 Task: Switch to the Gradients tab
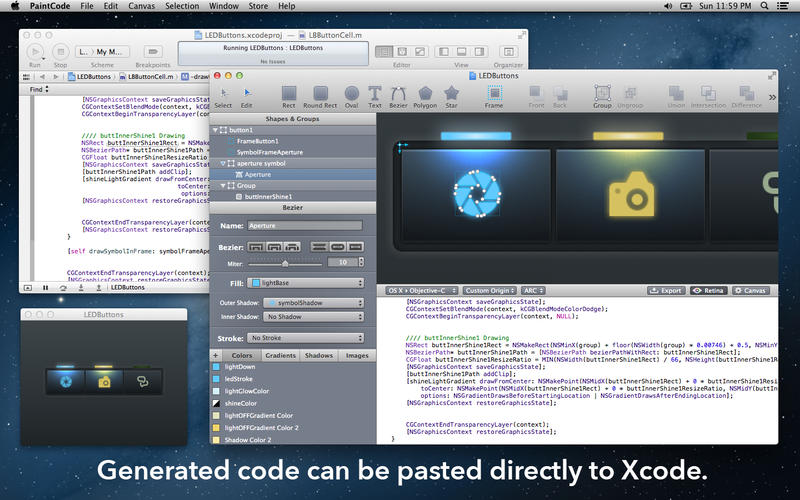point(280,355)
